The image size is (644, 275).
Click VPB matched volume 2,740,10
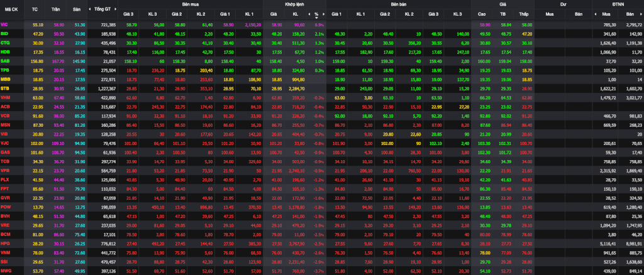coord(297,171)
